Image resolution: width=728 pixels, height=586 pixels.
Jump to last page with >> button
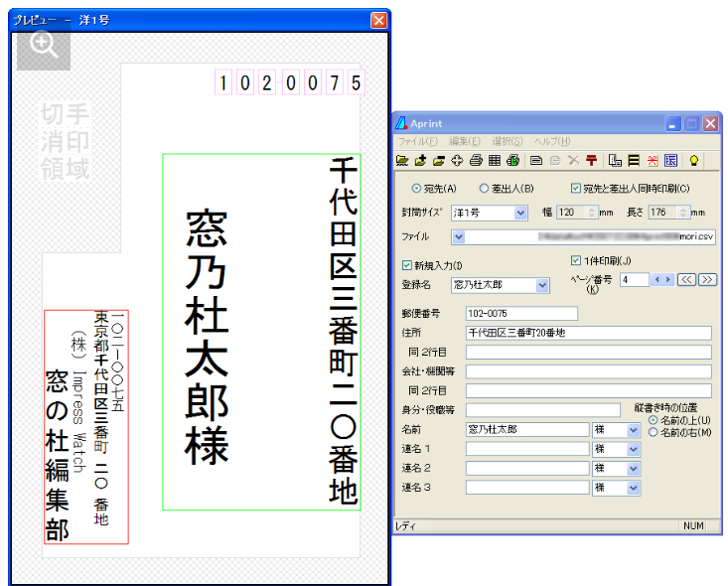click(x=707, y=279)
